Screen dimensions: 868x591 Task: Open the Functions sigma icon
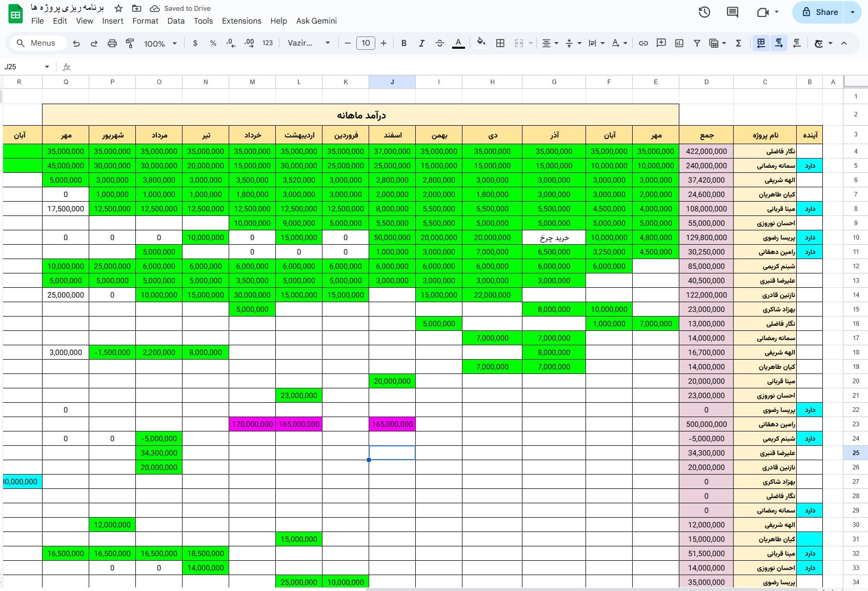click(738, 43)
